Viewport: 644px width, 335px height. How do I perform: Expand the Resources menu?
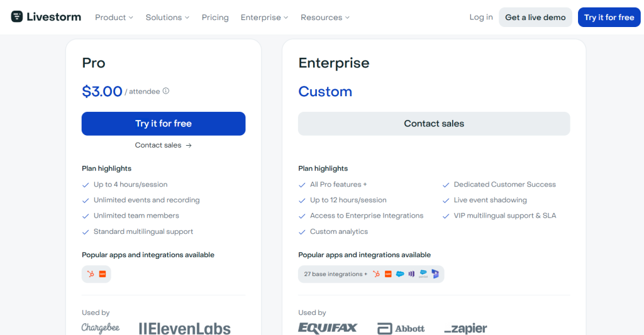pyautogui.click(x=325, y=17)
